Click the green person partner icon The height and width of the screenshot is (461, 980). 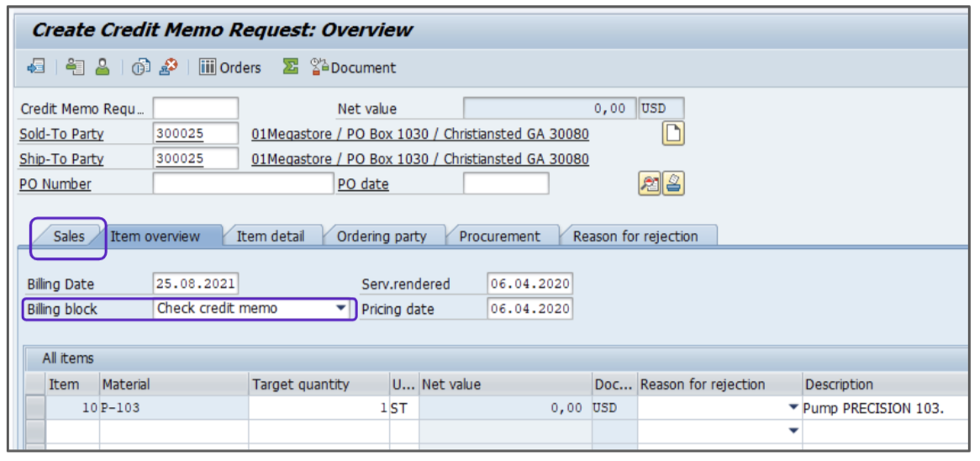point(102,67)
